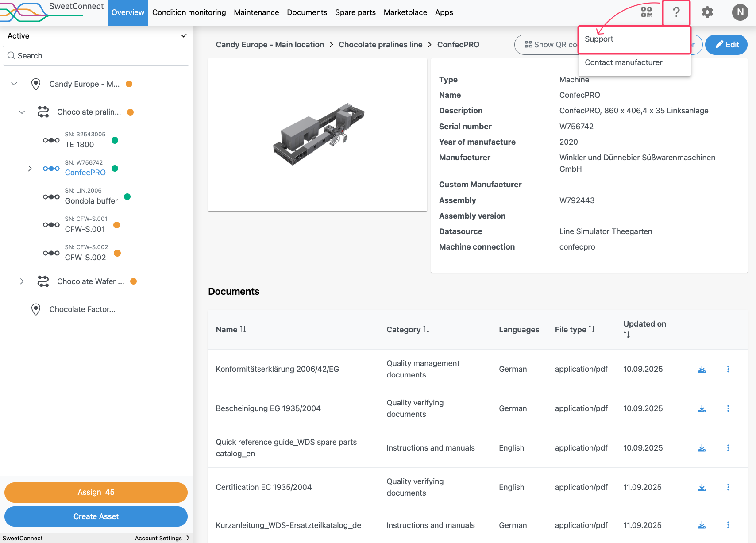Screen dimensions: 756x543
Task: Click the Chocolate Factory location pin icon
Action: coord(36,309)
